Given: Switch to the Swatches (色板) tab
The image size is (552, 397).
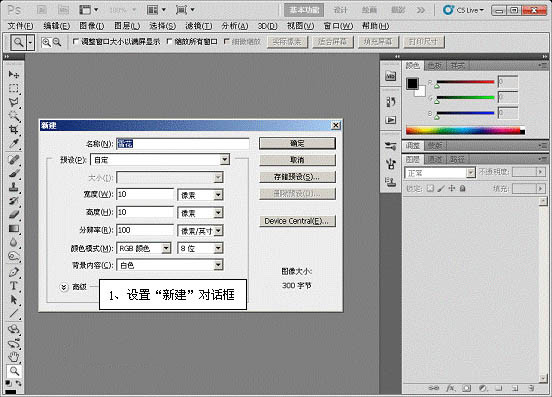Looking at the screenshot, I should coord(435,65).
